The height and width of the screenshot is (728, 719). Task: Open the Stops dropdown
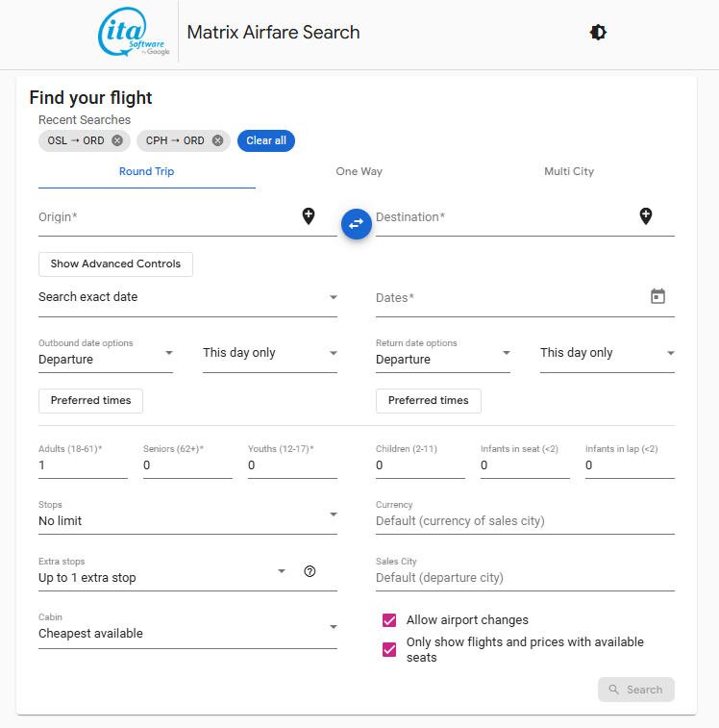coord(187,516)
